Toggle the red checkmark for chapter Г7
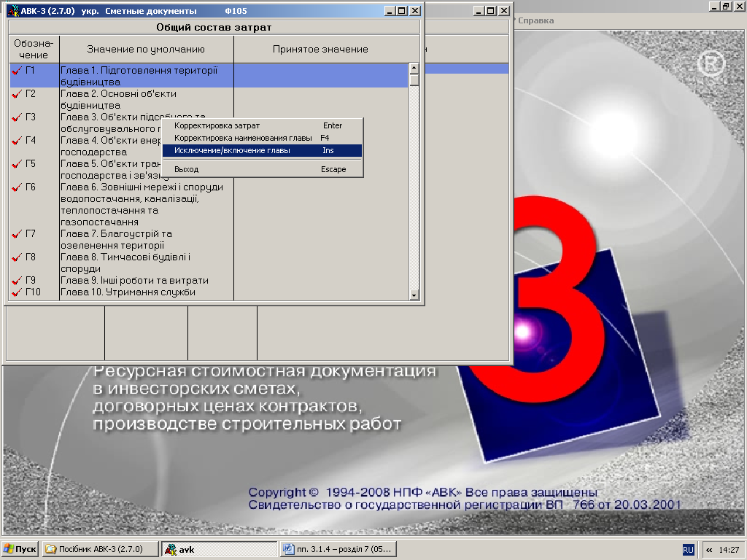This screenshot has width=747, height=560. (17, 234)
